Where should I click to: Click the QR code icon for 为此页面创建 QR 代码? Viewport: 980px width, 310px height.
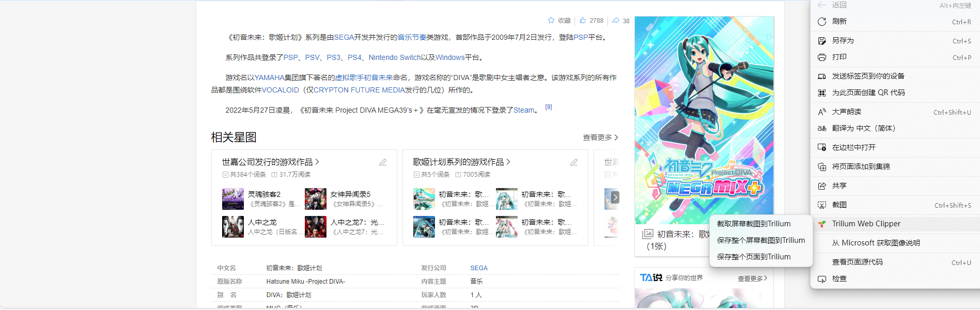(822, 93)
